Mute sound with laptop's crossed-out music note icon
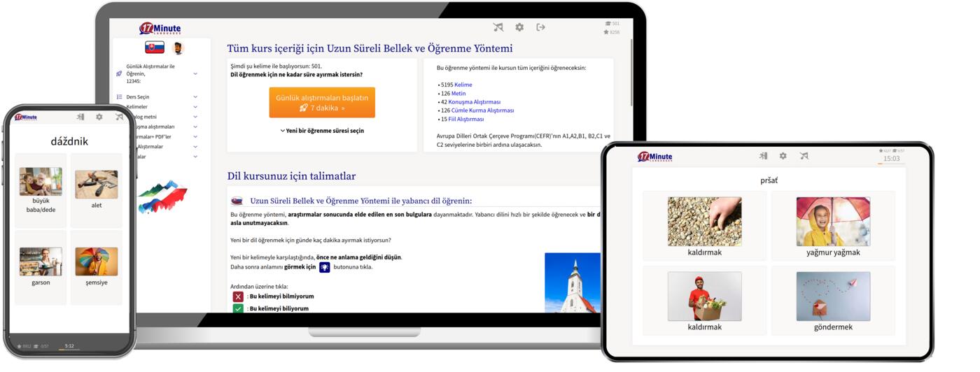 point(498,27)
